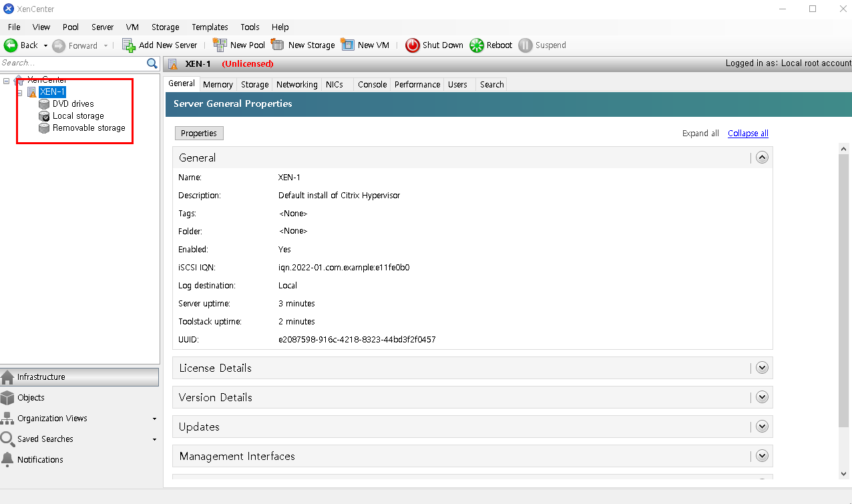Click the scrollbar down arrow
Image resolution: width=852 pixels, height=504 pixels.
pos(845,473)
